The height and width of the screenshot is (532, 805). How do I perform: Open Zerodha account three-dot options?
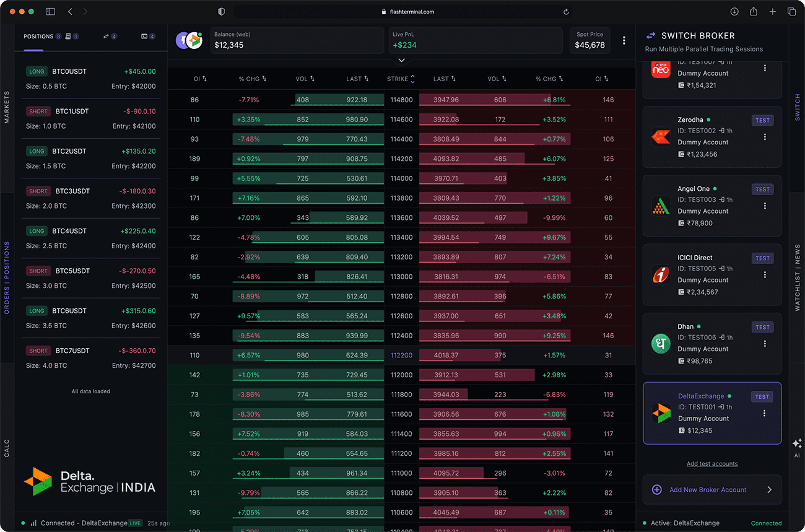(x=765, y=137)
